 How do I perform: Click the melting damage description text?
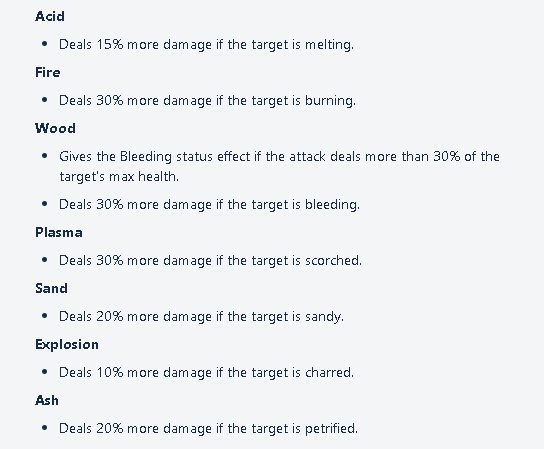(x=206, y=45)
